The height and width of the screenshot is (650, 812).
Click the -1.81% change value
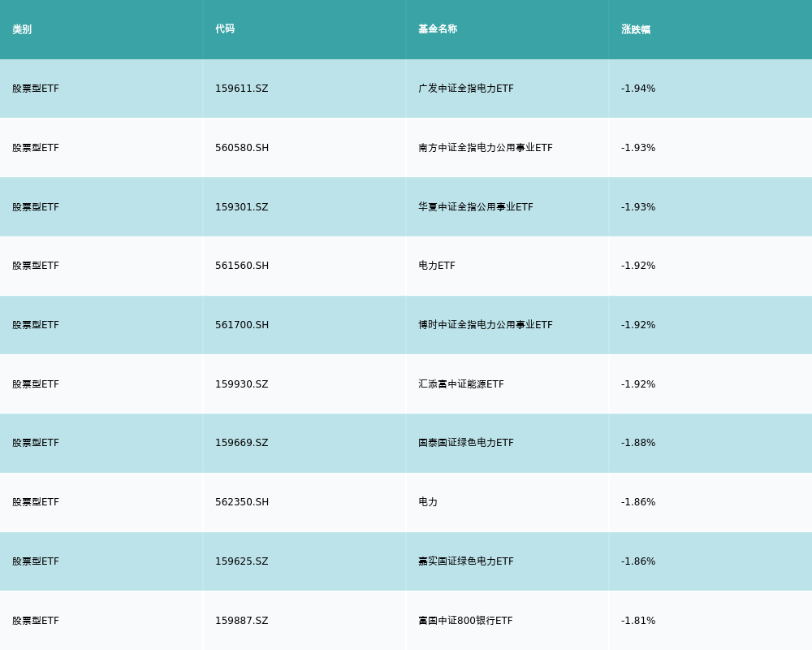click(x=637, y=621)
